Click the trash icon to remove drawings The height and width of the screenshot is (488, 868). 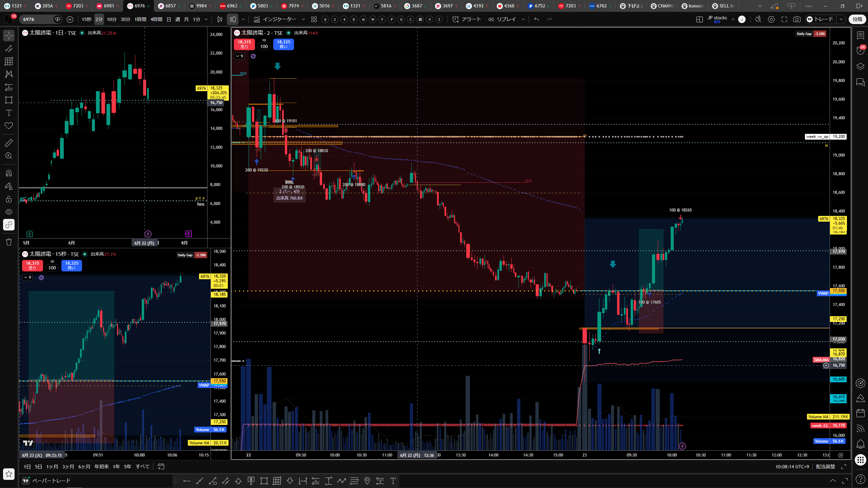(9, 242)
